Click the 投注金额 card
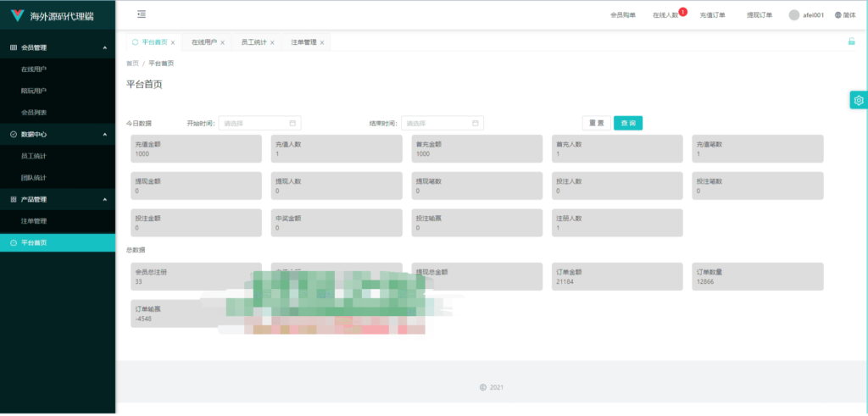Image resolution: width=868 pixels, height=416 pixels. click(x=196, y=223)
